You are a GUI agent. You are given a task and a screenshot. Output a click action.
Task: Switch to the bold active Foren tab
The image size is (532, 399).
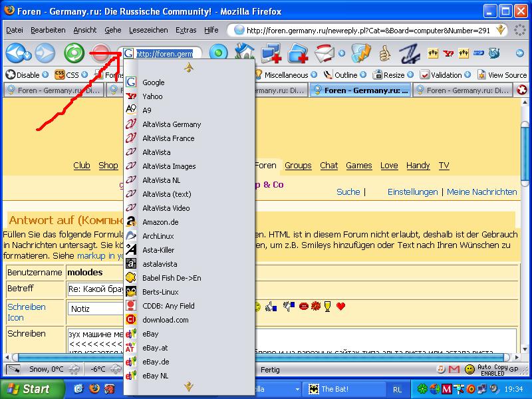tap(360, 90)
